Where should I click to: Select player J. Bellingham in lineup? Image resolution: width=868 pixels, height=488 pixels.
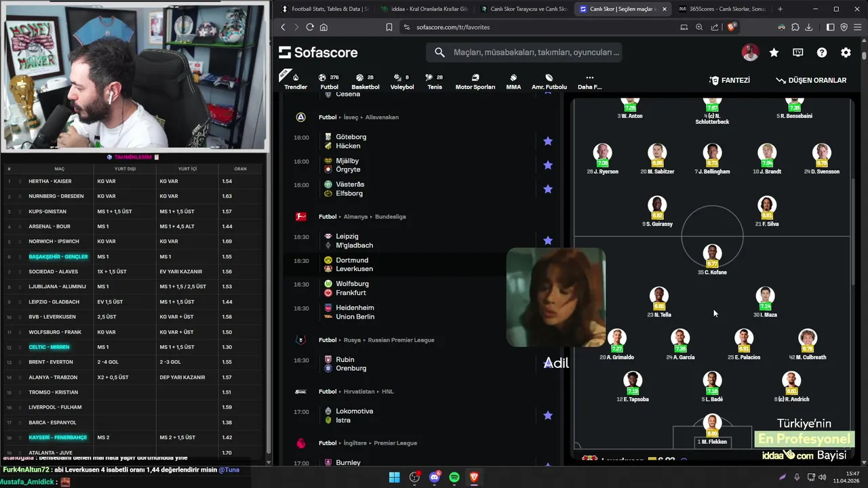coord(712,159)
